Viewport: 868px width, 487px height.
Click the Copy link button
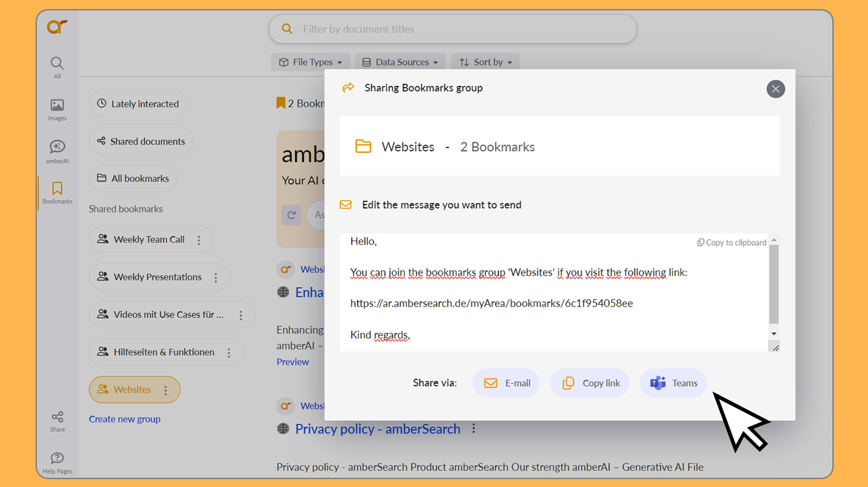click(590, 383)
